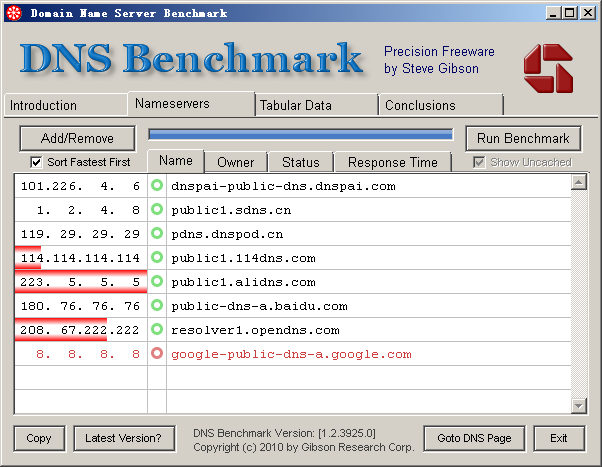Open the Tabular Data tab
602x467 pixels.
[x=316, y=105]
